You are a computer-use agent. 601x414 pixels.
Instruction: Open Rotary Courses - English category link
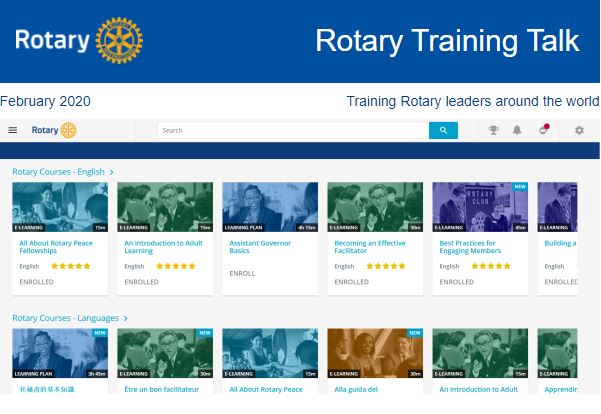tap(58, 172)
